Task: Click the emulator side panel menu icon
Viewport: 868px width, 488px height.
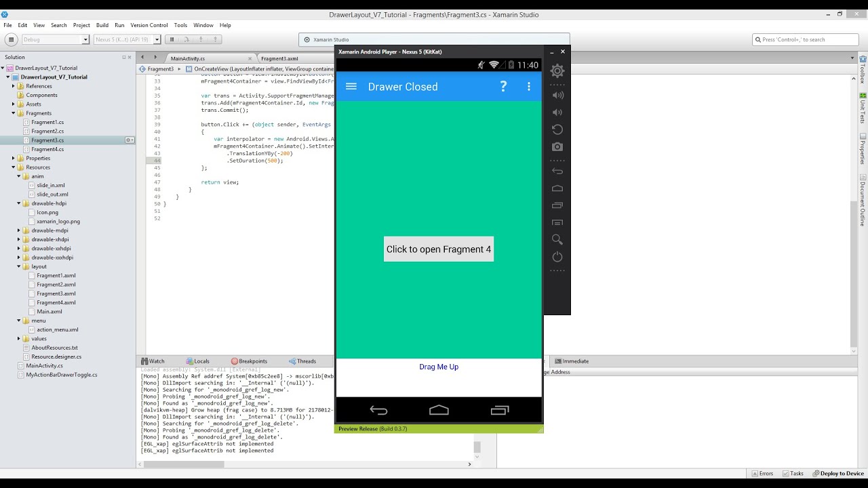Action: pos(557,222)
